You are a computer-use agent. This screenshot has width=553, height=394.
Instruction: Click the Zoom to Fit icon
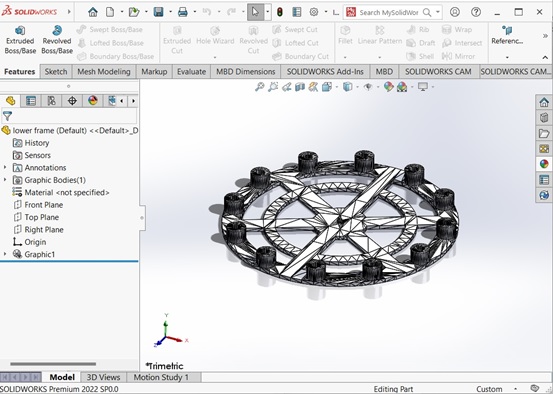click(260, 87)
